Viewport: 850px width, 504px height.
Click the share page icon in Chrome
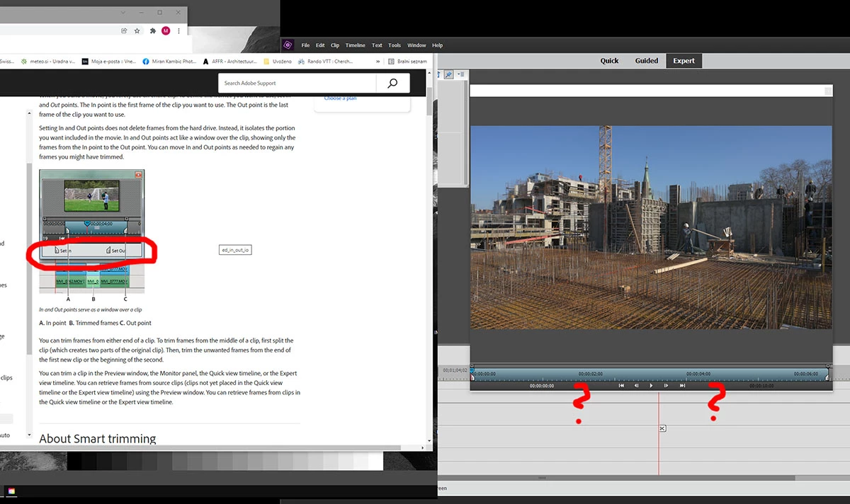pos(124,31)
